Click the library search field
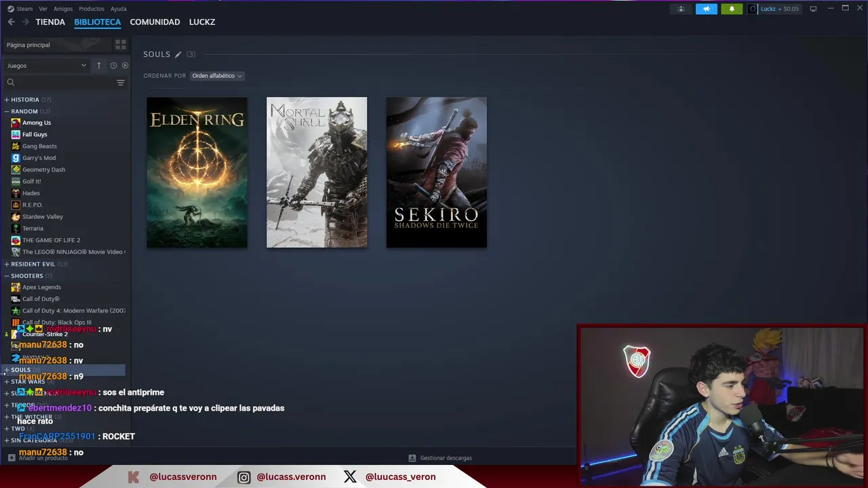Screen dimensions: 868x488 click(64, 82)
